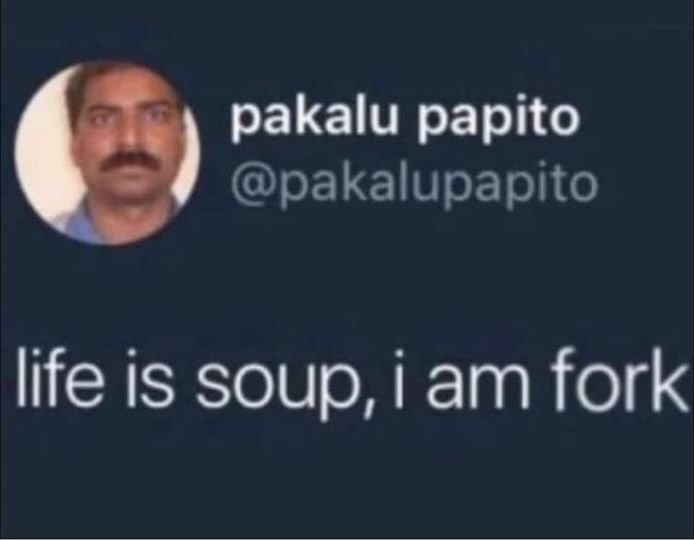This screenshot has height=540, width=694.
Task: Click the mustached man's avatar
Action: [107, 153]
